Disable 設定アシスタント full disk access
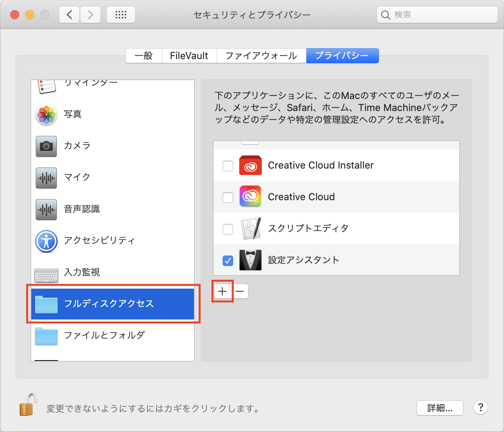 pyautogui.click(x=228, y=260)
